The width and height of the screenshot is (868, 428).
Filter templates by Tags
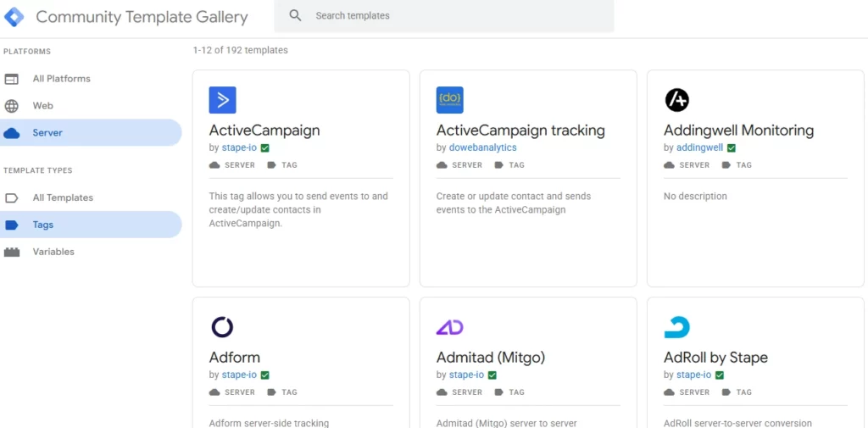(91, 225)
